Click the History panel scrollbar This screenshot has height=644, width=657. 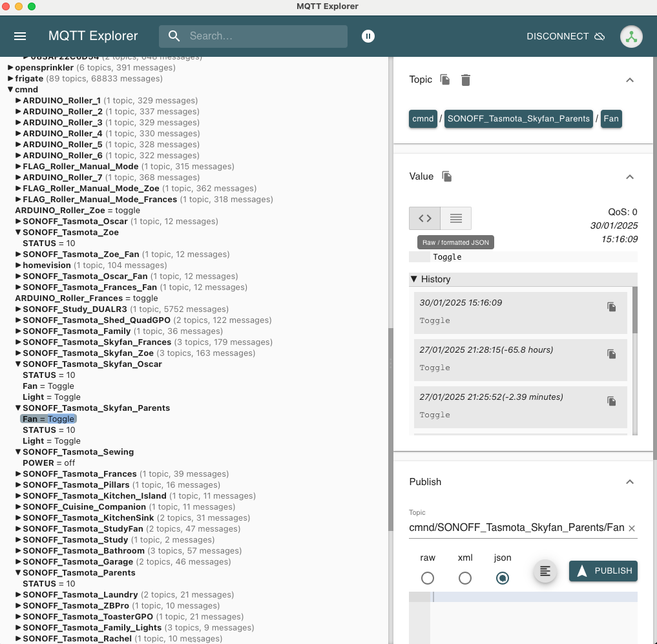pos(635,310)
